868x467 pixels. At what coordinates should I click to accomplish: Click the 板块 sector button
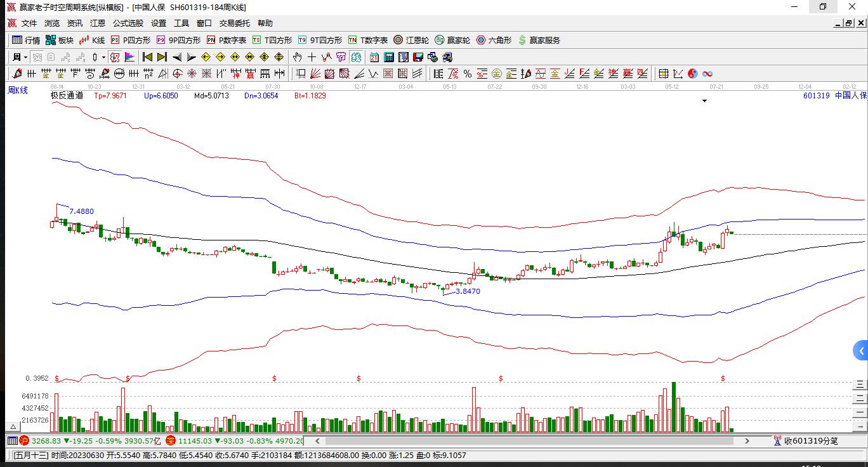click(x=60, y=40)
